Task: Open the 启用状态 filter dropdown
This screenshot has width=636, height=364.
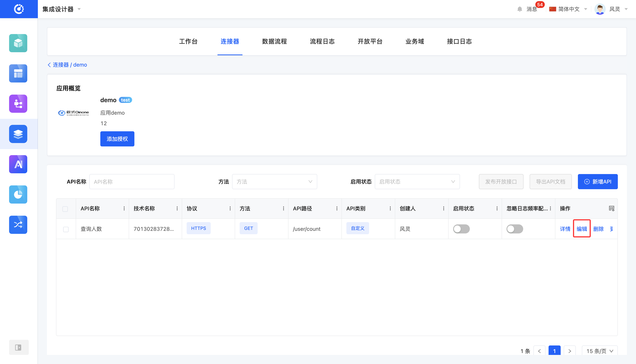Action: (417, 182)
